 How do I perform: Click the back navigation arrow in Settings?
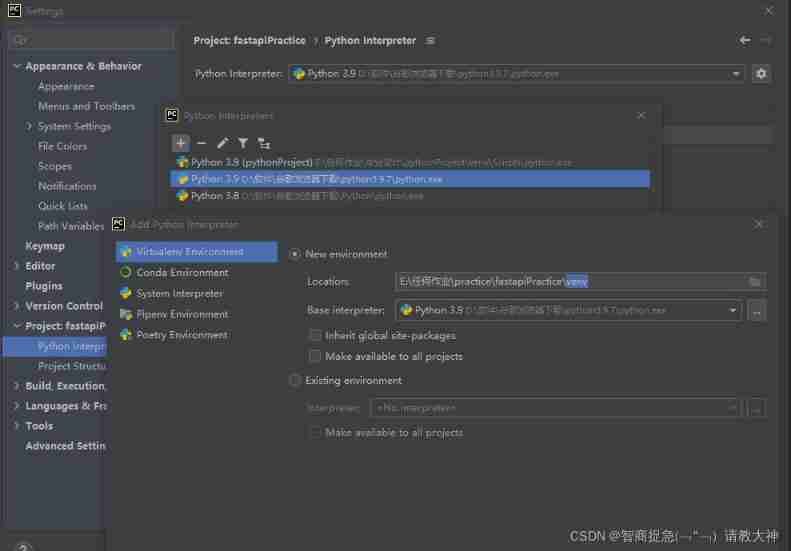pos(744,40)
